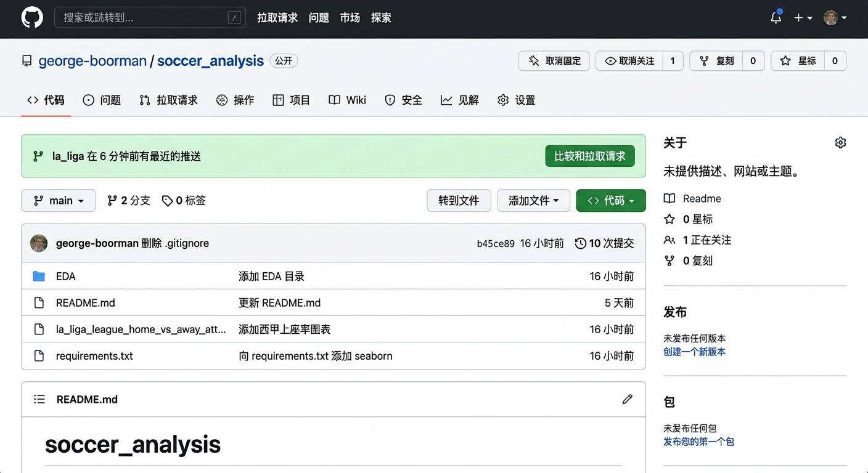Viewport: 868px width, 473px height.
Task: Expand the green 代码 dropdown button
Action: pyautogui.click(x=611, y=200)
